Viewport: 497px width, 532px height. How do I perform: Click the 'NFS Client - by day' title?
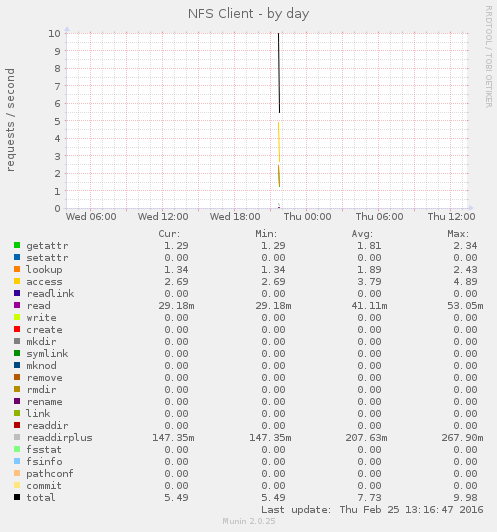[248, 14]
